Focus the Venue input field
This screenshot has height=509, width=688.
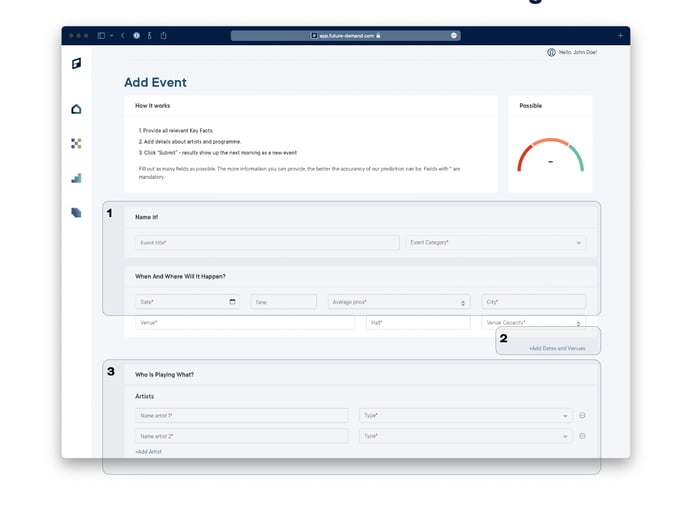(x=245, y=323)
